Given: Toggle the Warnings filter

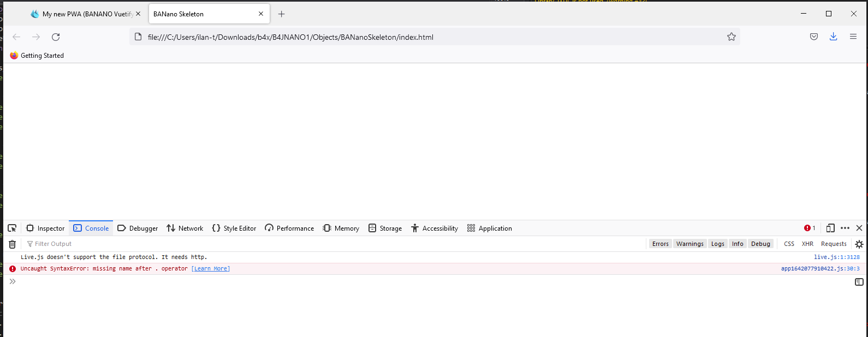Looking at the screenshot, I should pos(690,244).
